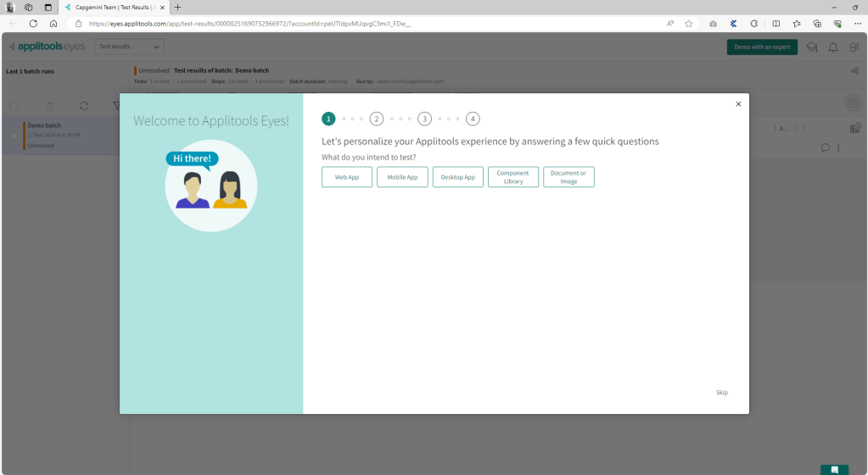Open the notifications bell
Image resolution: width=868 pixels, height=475 pixels.
[833, 47]
